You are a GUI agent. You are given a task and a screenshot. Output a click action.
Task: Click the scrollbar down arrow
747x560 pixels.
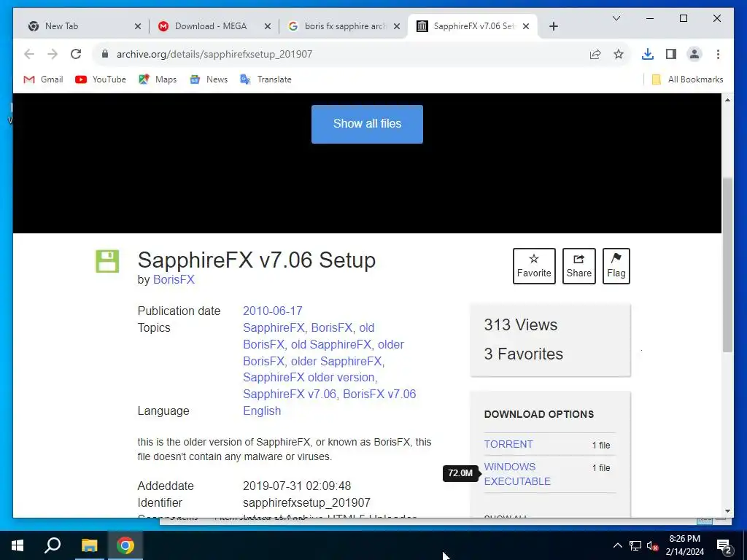coord(727,511)
